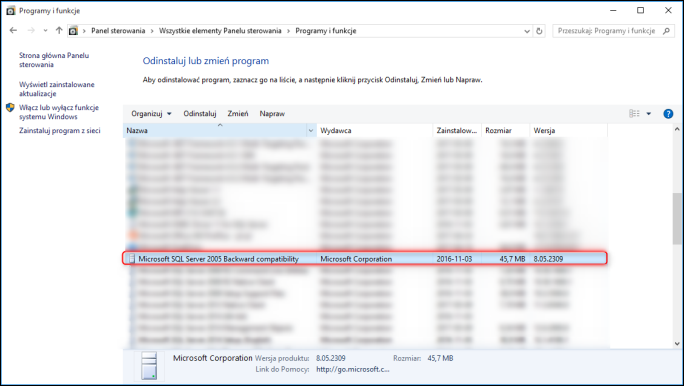Sort by Rozmiar column header
Image resolution: width=684 pixels, height=386 pixels.
(x=506, y=130)
